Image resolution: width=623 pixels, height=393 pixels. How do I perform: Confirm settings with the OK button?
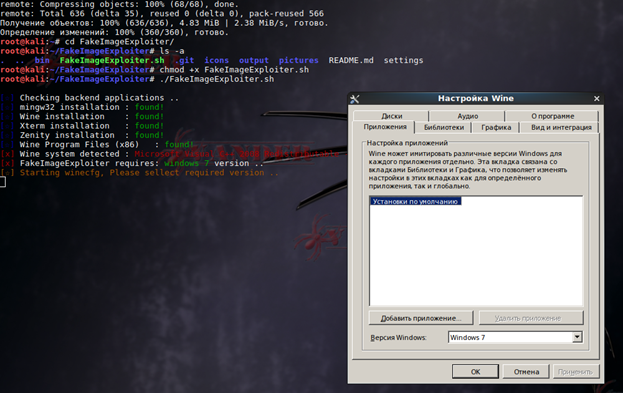pos(475,372)
